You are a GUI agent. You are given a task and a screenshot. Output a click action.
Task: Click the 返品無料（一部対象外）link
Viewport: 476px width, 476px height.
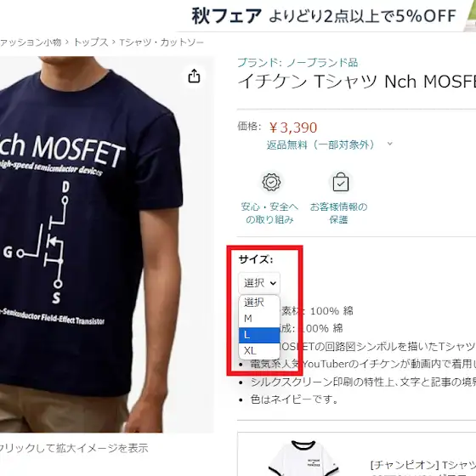[320, 144]
